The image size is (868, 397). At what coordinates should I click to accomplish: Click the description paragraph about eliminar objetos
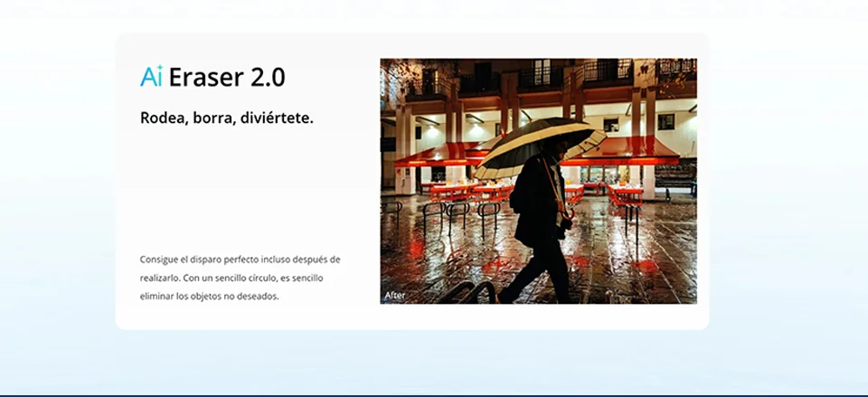tap(241, 278)
